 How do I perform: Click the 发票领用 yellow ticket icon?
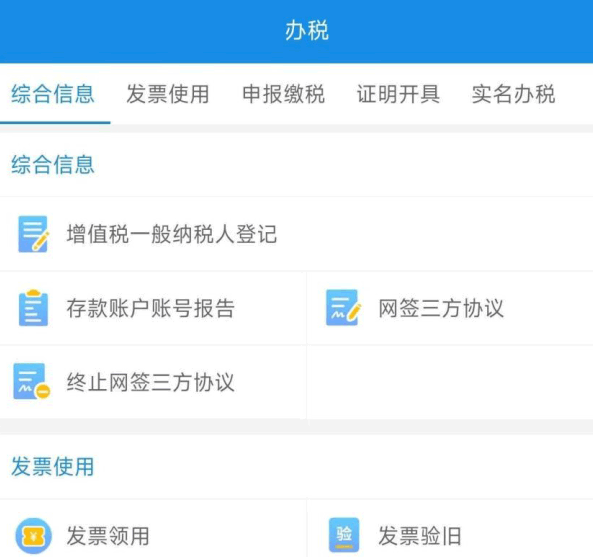(33, 536)
